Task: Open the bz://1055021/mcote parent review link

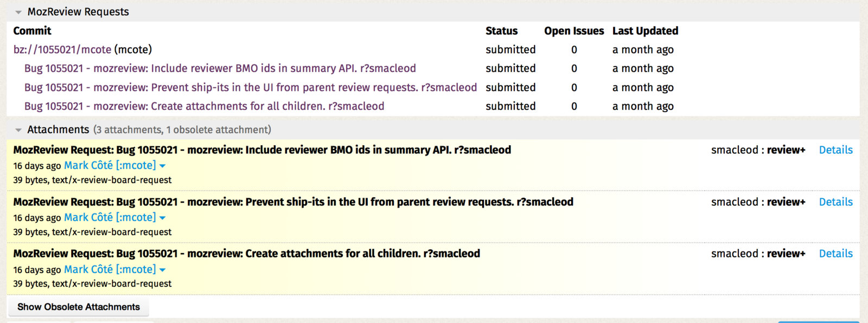Action: coord(62,49)
